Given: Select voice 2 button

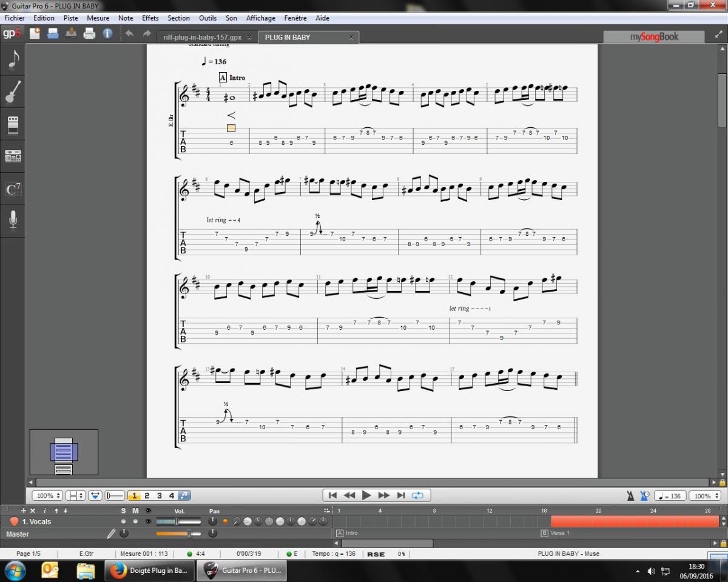Looking at the screenshot, I should click(147, 495).
